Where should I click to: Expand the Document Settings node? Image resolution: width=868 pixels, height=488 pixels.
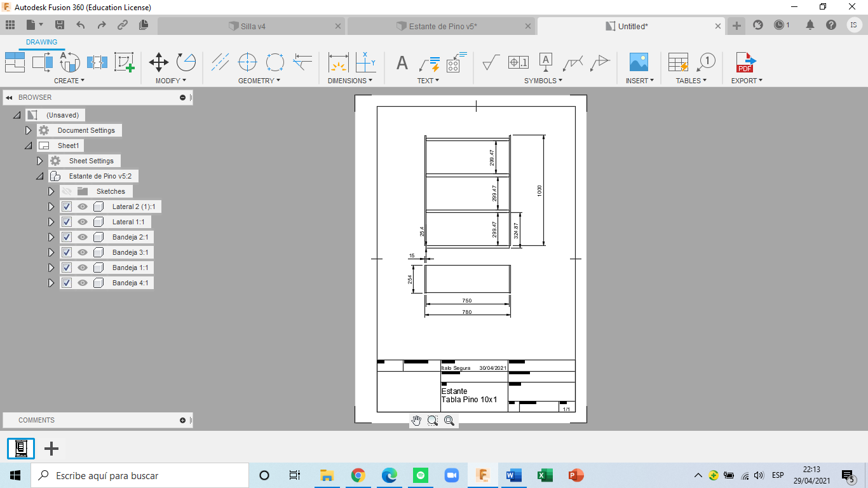(x=28, y=130)
